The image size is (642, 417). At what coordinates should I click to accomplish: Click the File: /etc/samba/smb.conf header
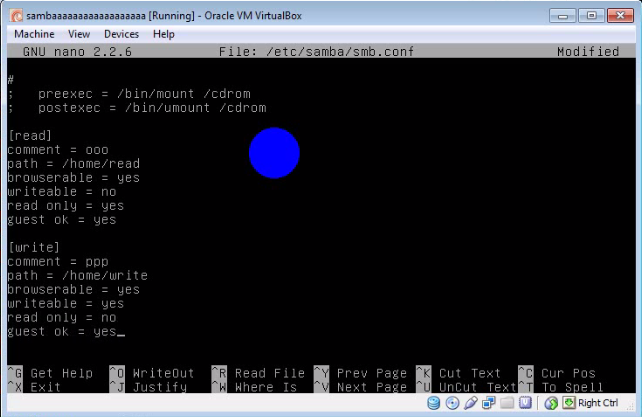(316, 52)
